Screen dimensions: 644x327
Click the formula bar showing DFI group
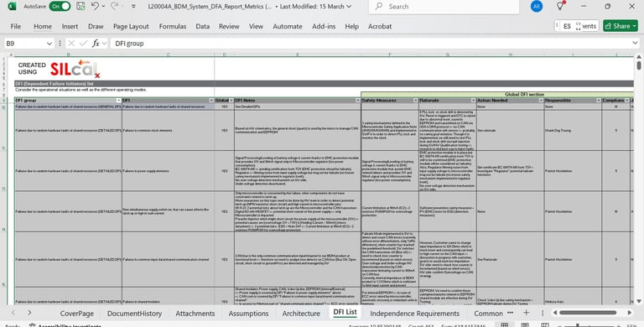click(x=370, y=43)
